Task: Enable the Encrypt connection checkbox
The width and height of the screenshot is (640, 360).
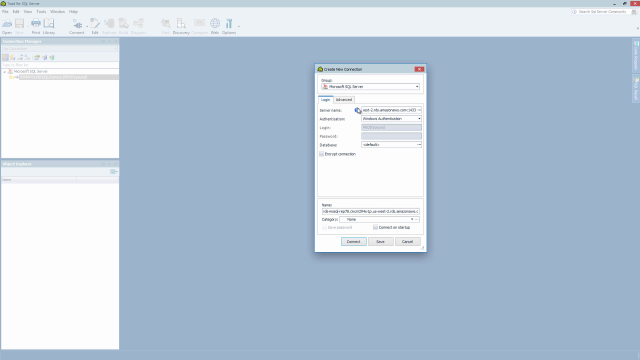Action: tap(322, 154)
